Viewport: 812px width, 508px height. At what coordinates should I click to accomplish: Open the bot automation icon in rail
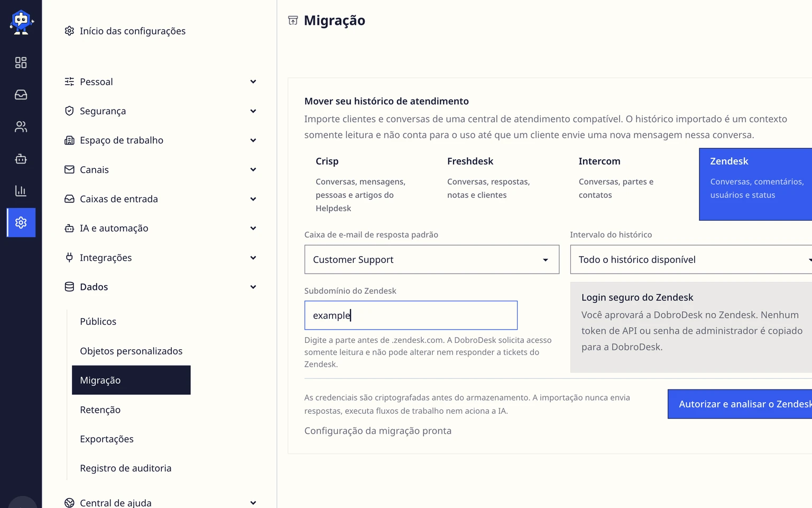[x=21, y=159]
